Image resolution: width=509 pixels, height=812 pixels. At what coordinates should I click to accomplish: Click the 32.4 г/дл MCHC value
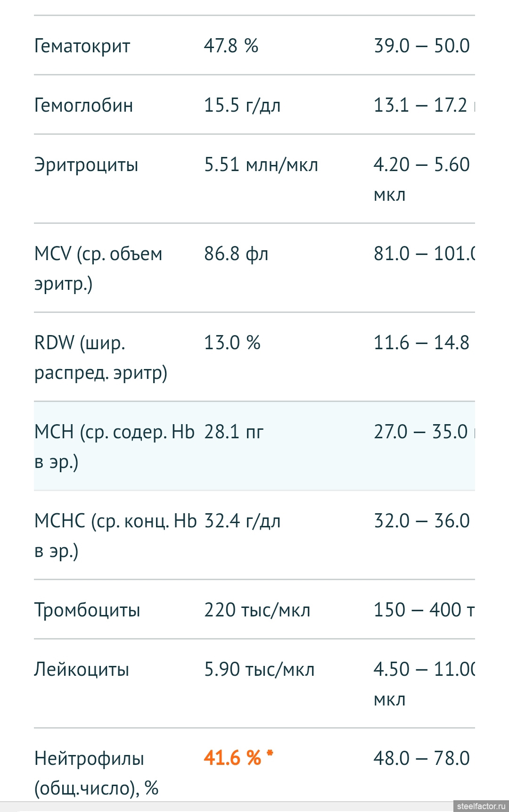pos(242,521)
